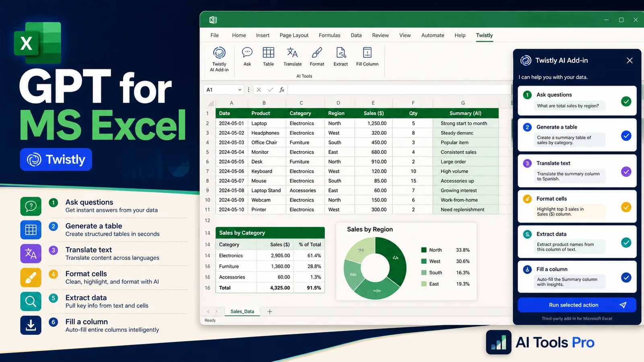Image resolution: width=644 pixels, height=362 pixels.
Task: Click 'Auto-fill the Summary column' prompt
Action: (x=569, y=282)
